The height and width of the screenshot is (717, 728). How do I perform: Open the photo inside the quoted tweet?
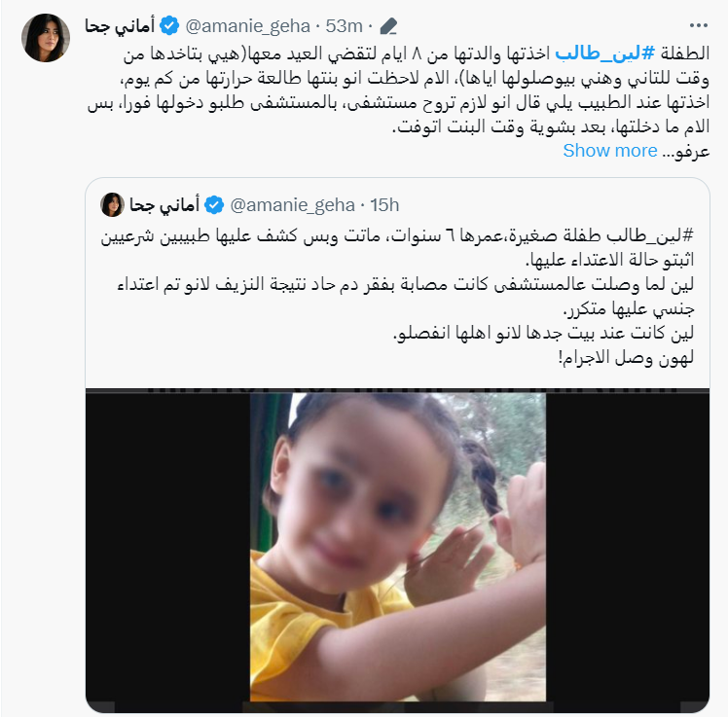(398, 547)
